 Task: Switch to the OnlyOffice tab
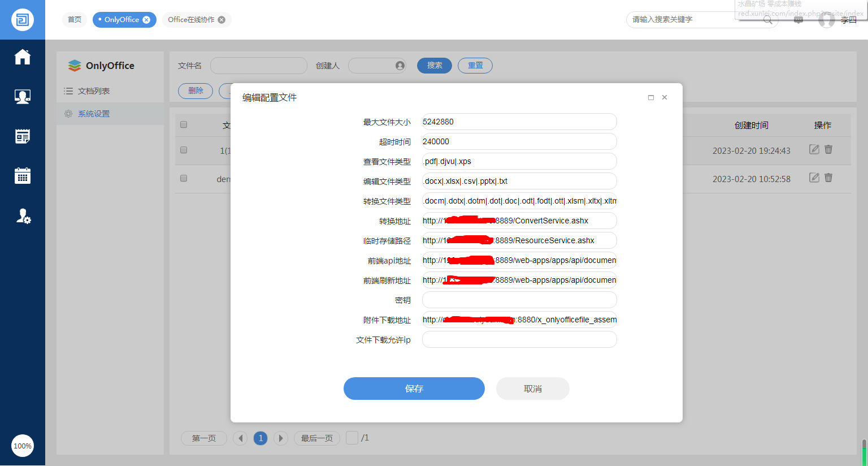coord(121,20)
